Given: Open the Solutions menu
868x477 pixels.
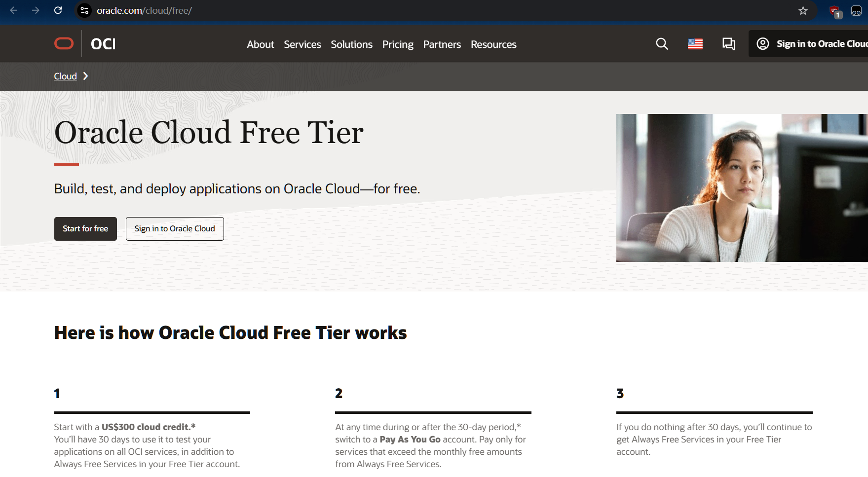Looking at the screenshot, I should coord(351,44).
